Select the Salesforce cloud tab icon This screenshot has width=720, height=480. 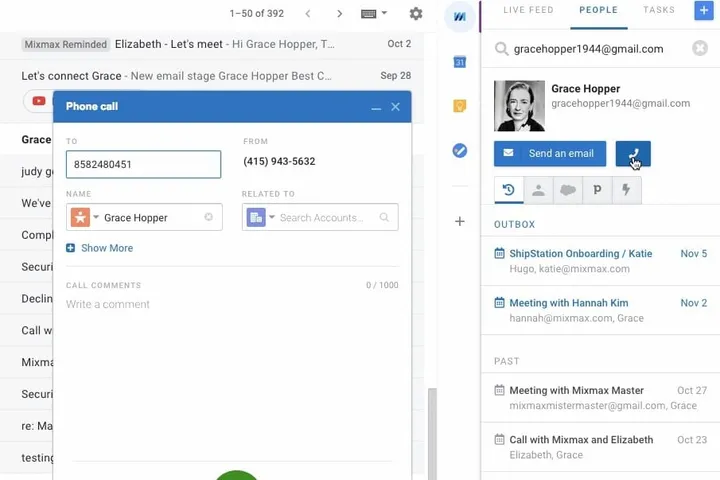tap(568, 190)
